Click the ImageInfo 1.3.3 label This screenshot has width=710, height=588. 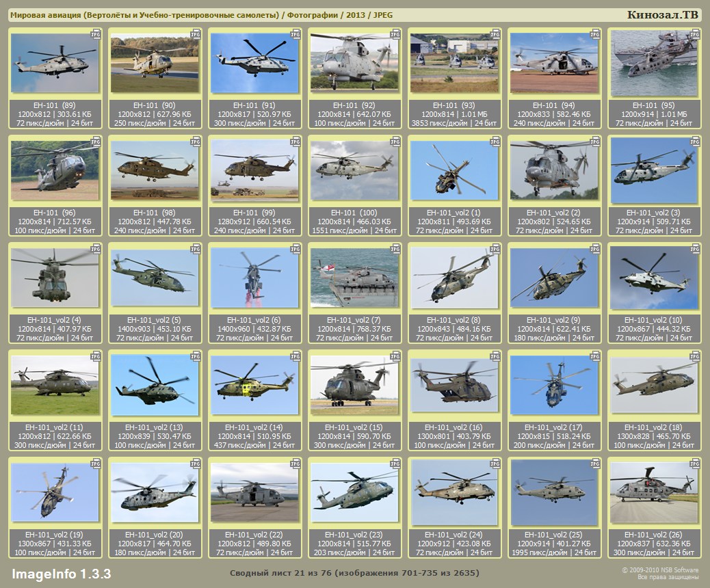coord(61,573)
